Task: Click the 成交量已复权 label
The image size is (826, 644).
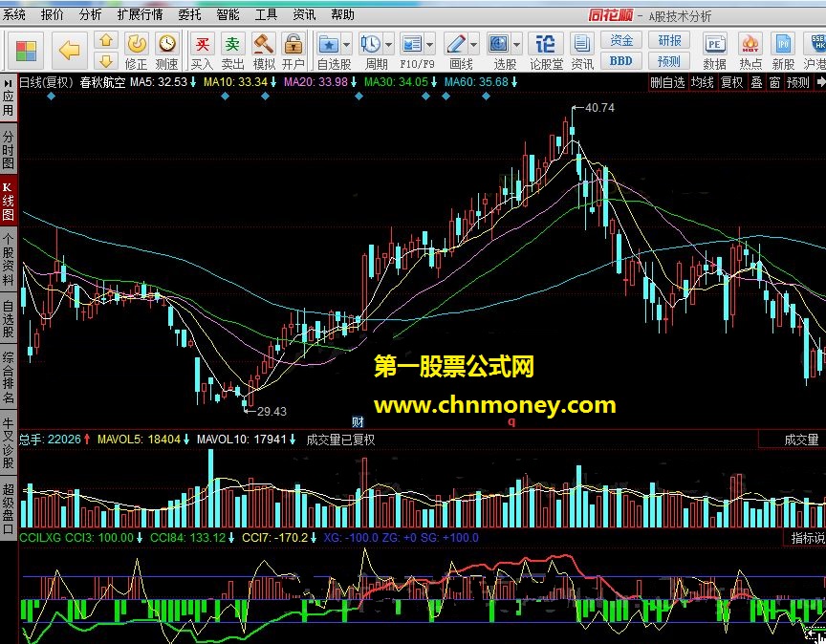Action: (340, 440)
